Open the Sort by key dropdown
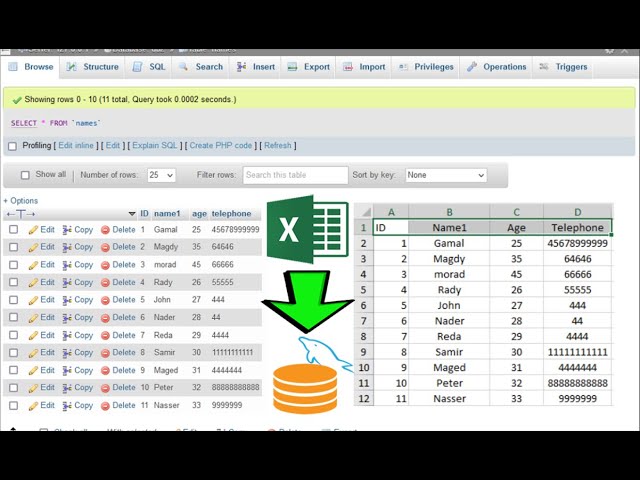This screenshot has height=480, width=640. pos(446,175)
